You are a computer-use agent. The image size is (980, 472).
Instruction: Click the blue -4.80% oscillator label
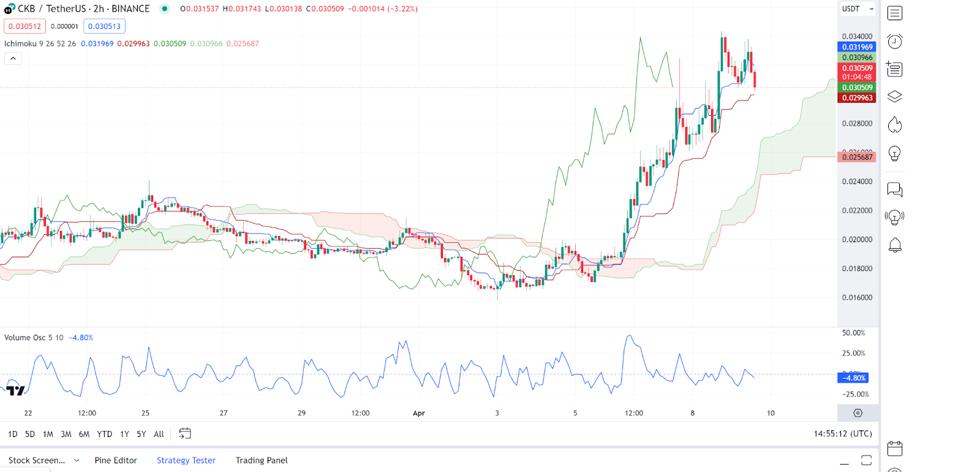pos(853,378)
